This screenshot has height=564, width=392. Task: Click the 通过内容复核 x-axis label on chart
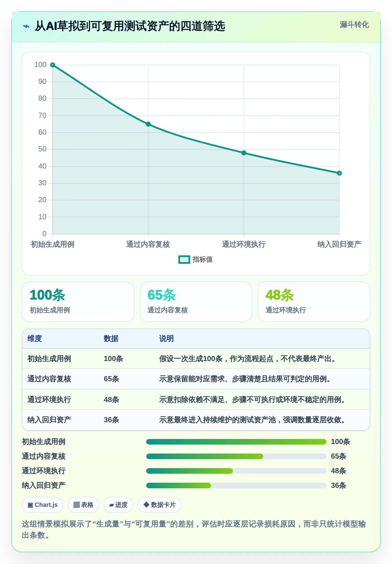pyautogui.click(x=148, y=244)
